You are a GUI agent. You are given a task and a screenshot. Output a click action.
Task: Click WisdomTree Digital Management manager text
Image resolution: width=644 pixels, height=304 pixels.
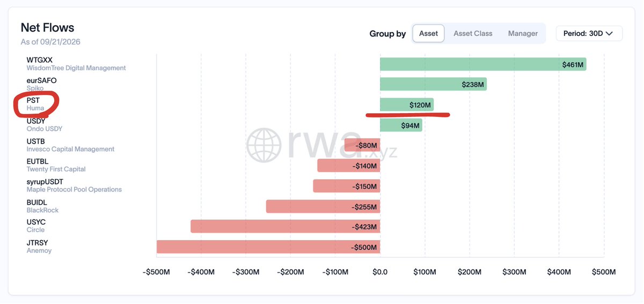pyautogui.click(x=76, y=68)
